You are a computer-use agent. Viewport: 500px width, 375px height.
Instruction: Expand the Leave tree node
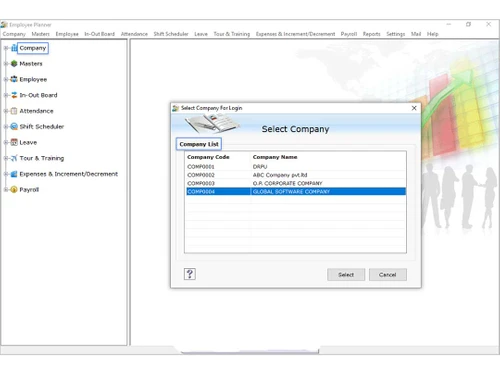tap(6, 142)
